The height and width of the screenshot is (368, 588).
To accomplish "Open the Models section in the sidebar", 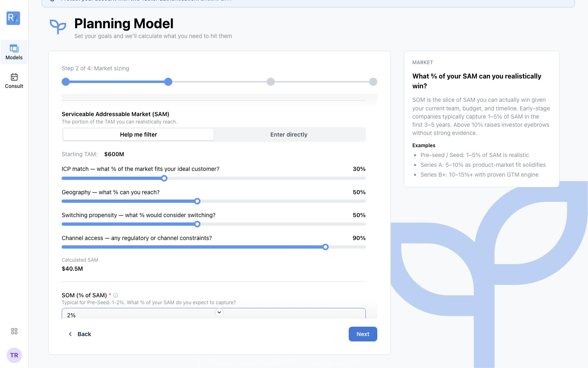I will (x=14, y=52).
